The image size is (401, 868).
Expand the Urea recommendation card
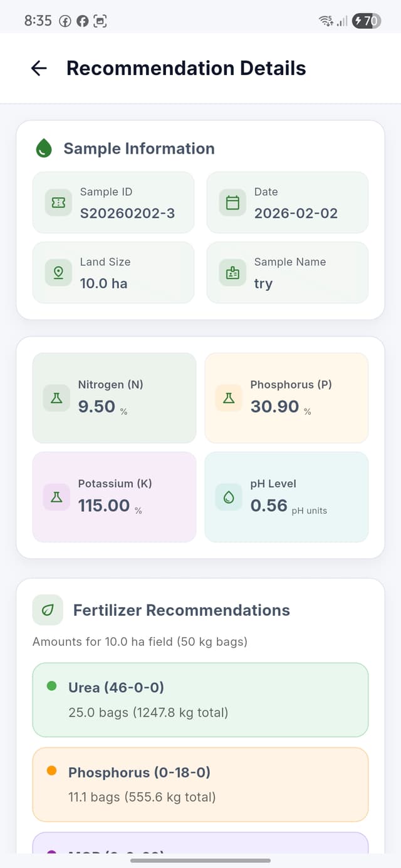click(200, 700)
